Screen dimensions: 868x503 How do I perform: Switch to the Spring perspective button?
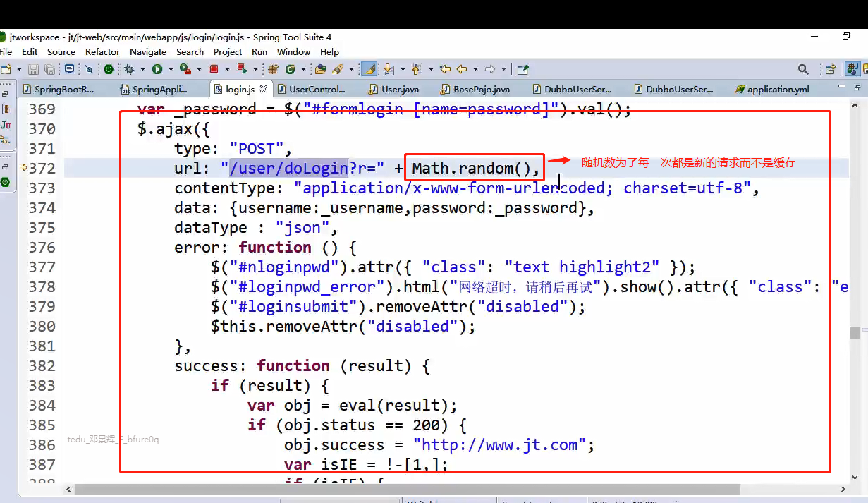tap(852, 69)
